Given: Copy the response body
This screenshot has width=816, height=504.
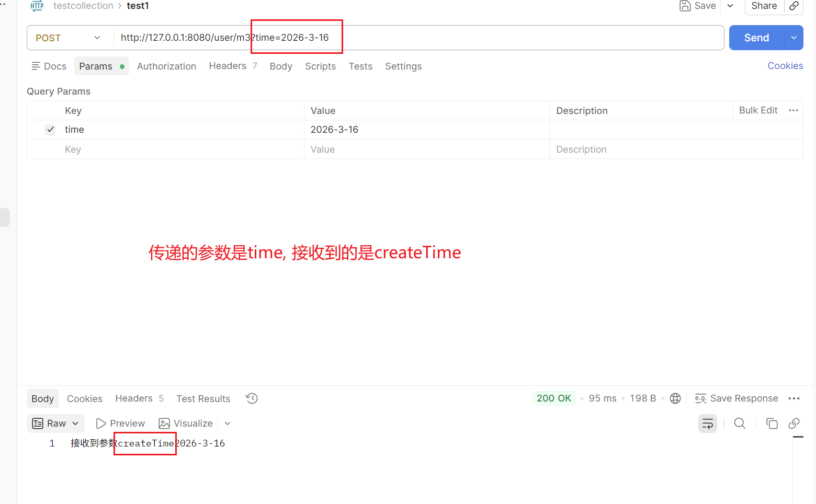Looking at the screenshot, I should coord(772,423).
